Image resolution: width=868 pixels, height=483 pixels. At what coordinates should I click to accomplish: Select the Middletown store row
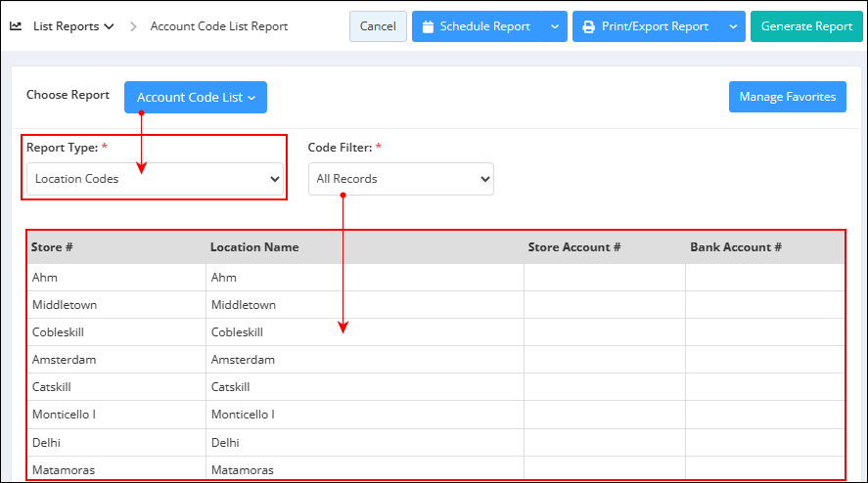[435, 305]
